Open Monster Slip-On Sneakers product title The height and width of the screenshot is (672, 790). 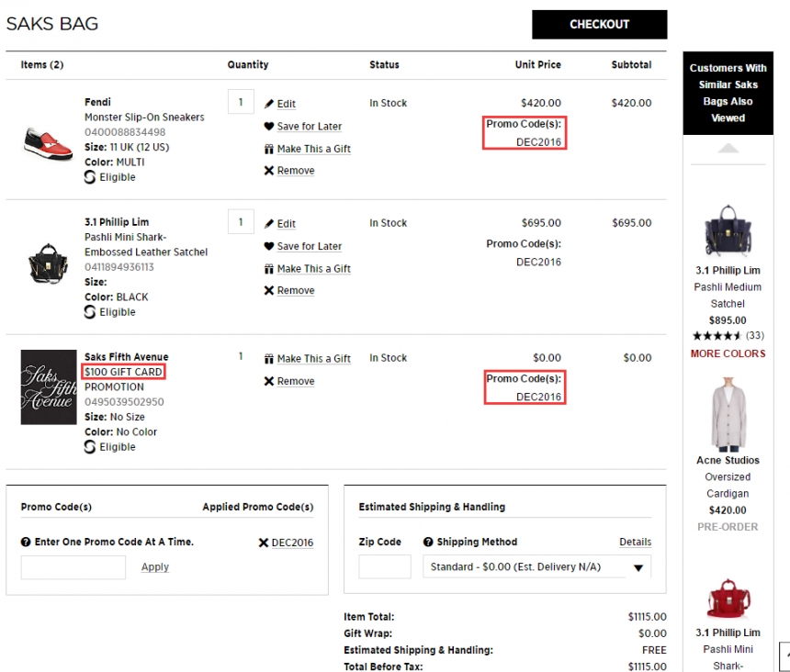[x=144, y=118]
